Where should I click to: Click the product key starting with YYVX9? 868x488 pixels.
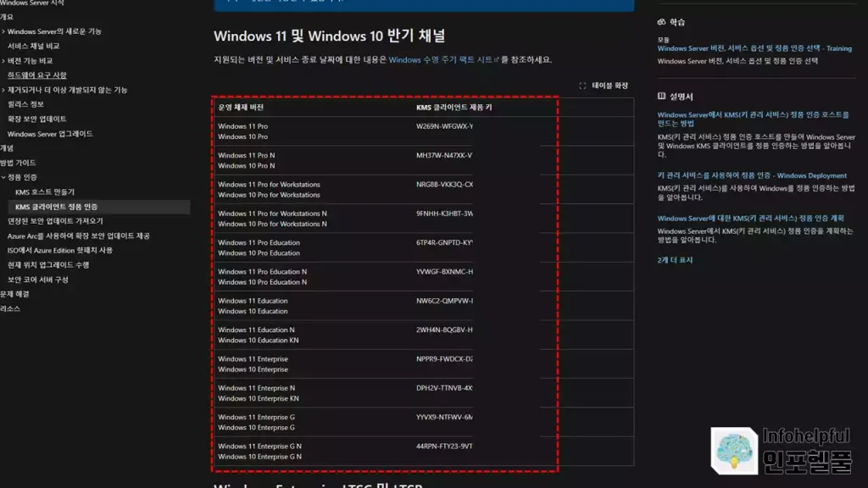444,417
